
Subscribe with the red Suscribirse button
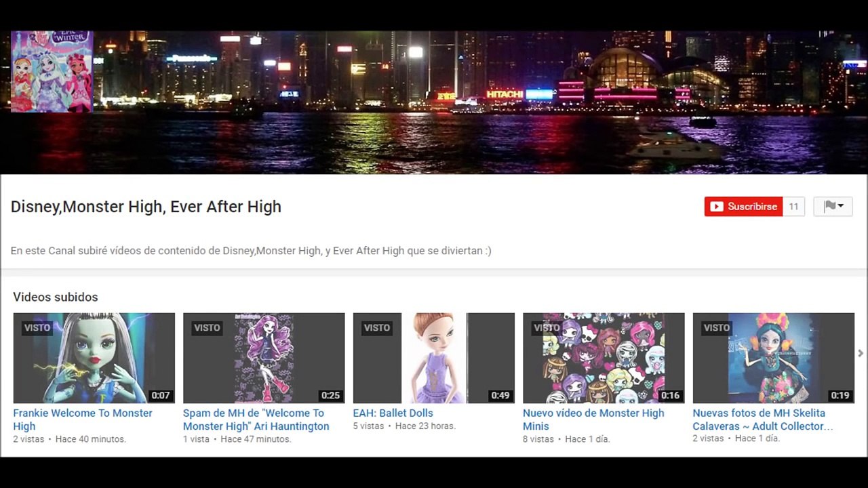(x=743, y=207)
